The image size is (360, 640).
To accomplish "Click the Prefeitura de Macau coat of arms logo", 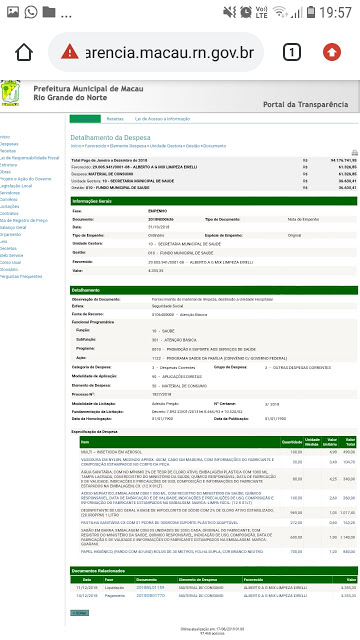I will [x=10, y=93].
